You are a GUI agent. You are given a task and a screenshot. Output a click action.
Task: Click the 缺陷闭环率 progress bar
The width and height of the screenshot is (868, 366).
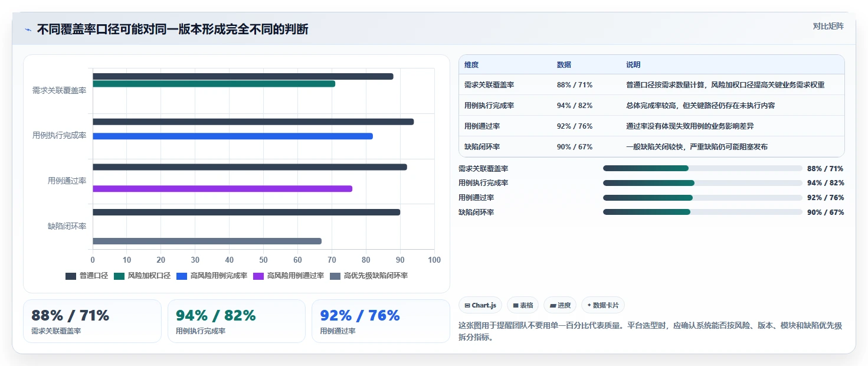pyautogui.click(x=703, y=212)
